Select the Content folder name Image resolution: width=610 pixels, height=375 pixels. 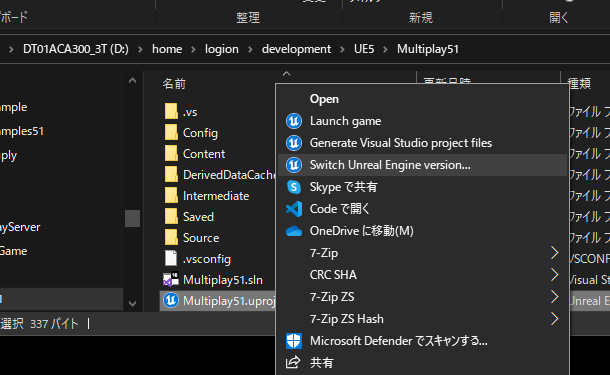coord(204,154)
